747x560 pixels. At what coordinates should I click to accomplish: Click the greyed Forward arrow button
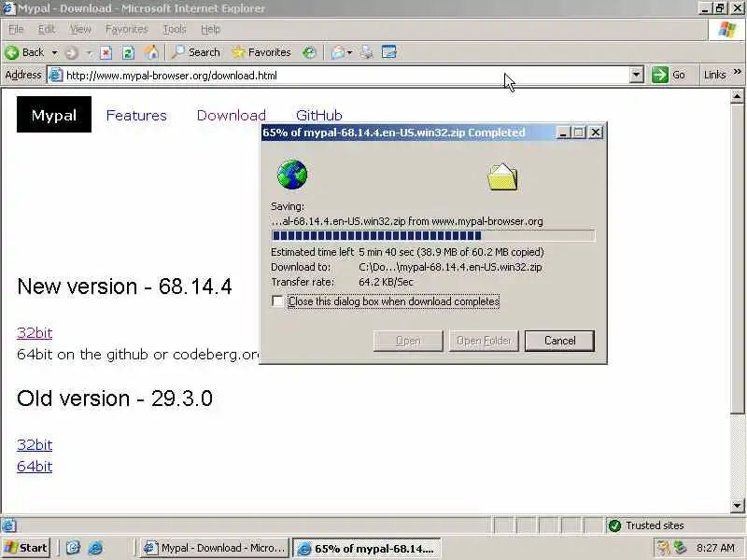pyautogui.click(x=72, y=52)
